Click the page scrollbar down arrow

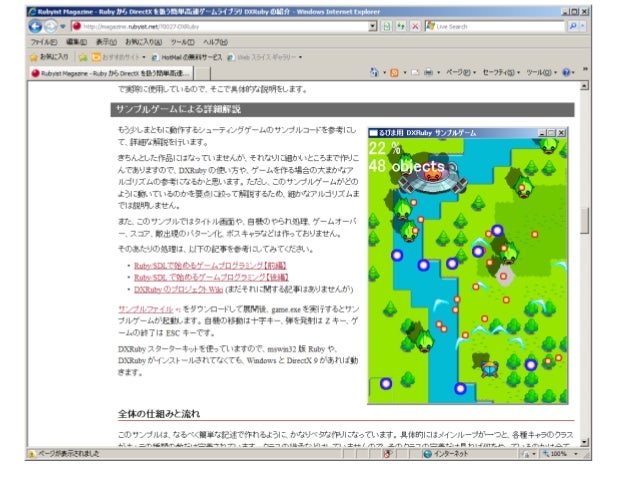[585, 442]
